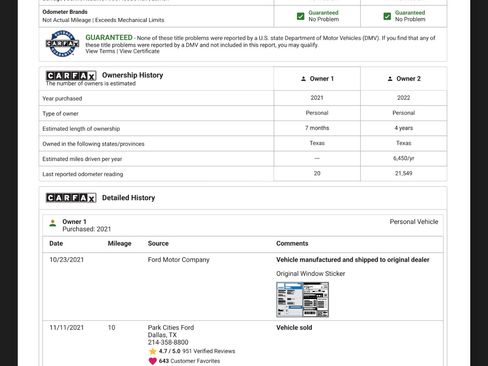Click the person icon next to Owner 2 column
The height and width of the screenshot is (366, 488).
[390, 79]
